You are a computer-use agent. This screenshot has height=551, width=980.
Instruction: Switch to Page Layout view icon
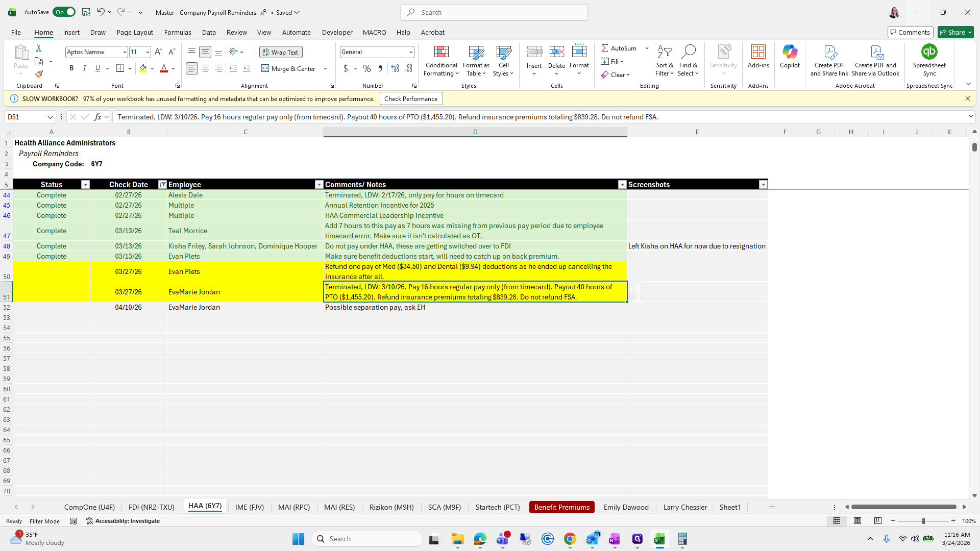[x=857, y=521]
